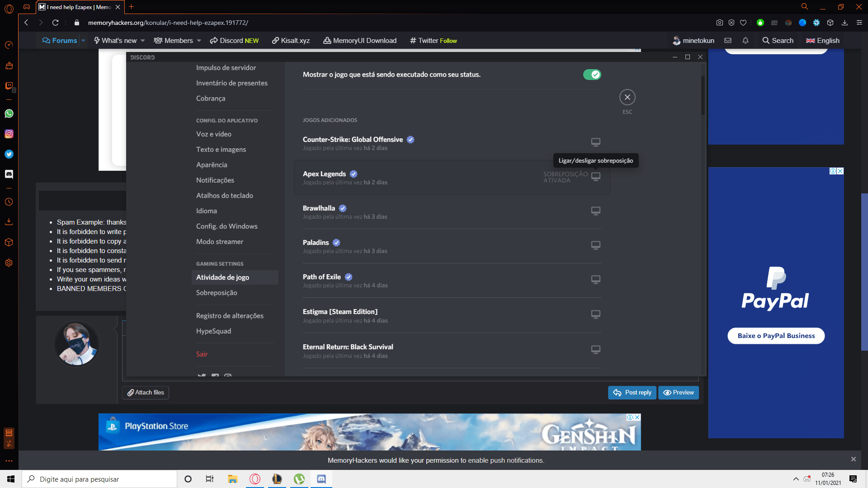Click browser address bar

click(x=389, y=23)
